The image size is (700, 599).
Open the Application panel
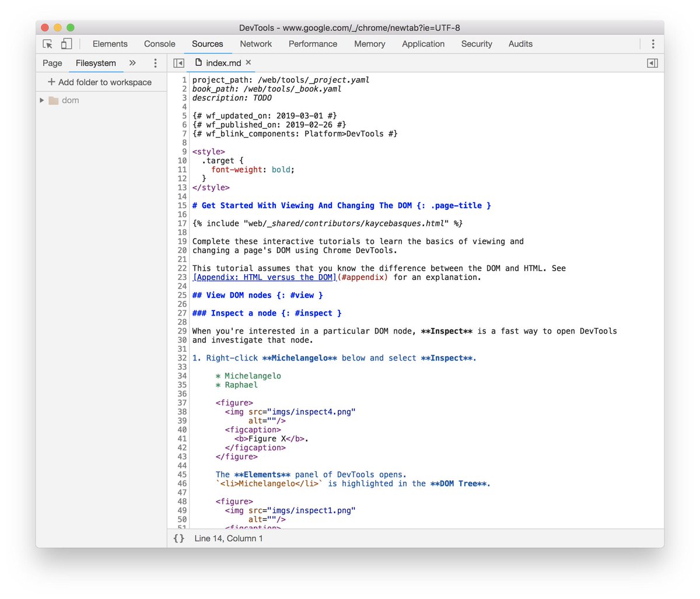coord(423,44)
